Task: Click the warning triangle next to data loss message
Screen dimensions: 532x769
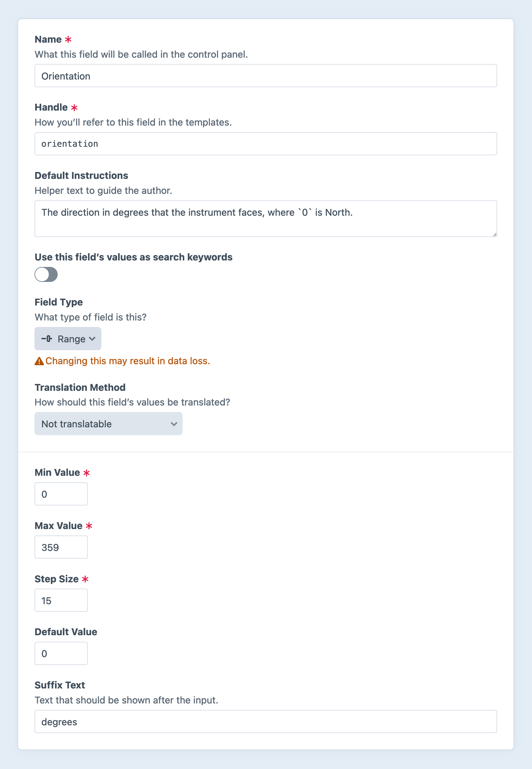Action: pyautogui.click(x=39, y=361)
